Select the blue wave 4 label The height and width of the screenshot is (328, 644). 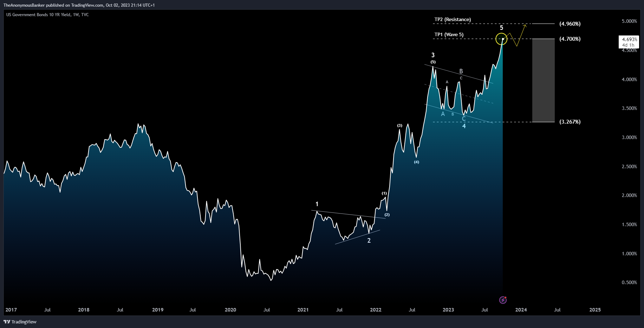pos(464,126)
